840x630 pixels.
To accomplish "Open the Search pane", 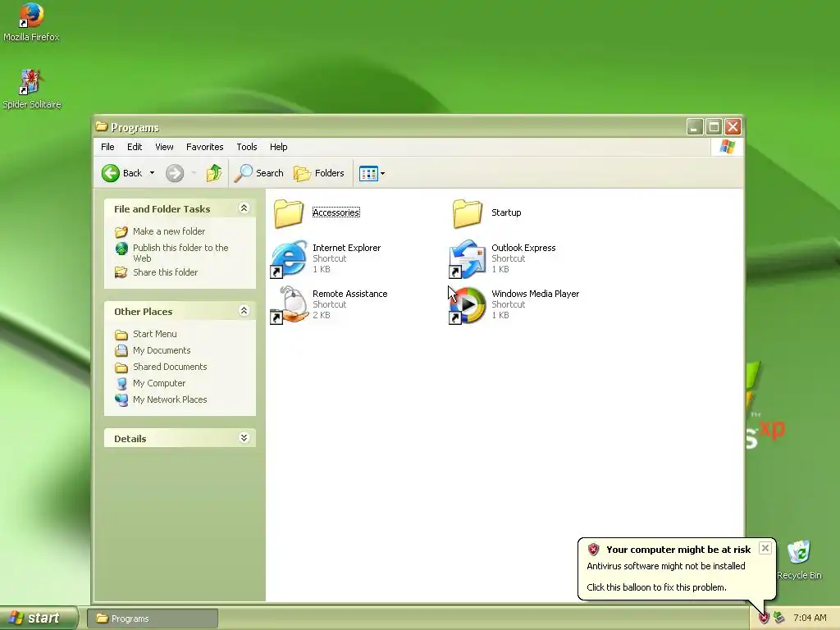I will tap(259, 173).
